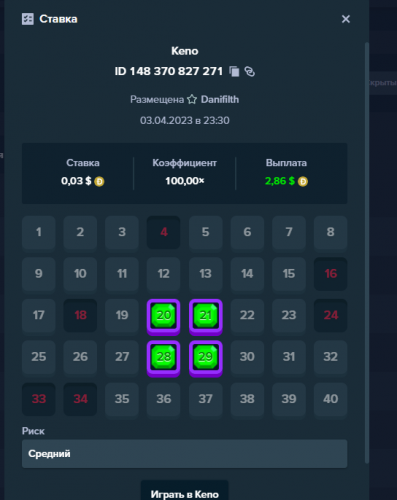Click keno tile number 35

click(x=122, y=399)
